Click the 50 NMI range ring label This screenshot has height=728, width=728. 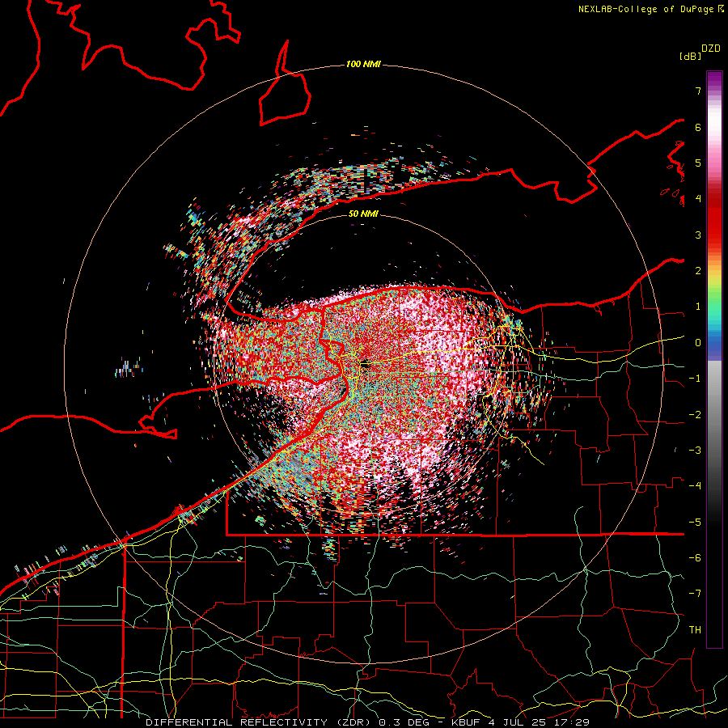tap(363, 214)
